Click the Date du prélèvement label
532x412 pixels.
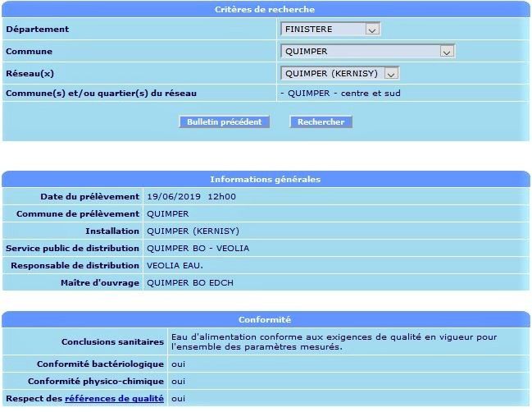tap(90, 197)
